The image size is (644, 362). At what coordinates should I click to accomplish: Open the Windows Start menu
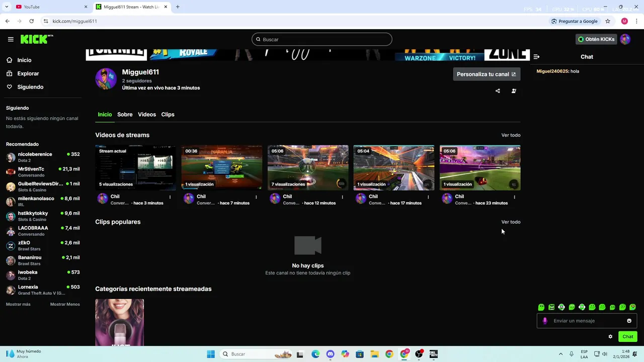coord(211,354)
